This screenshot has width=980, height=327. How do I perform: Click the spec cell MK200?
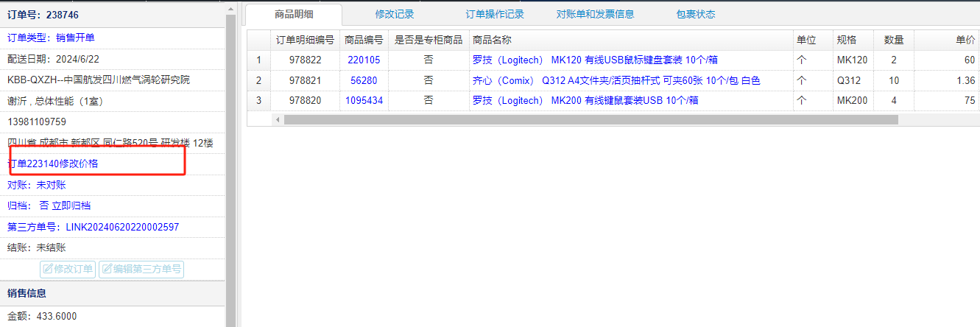click(853, 100)
